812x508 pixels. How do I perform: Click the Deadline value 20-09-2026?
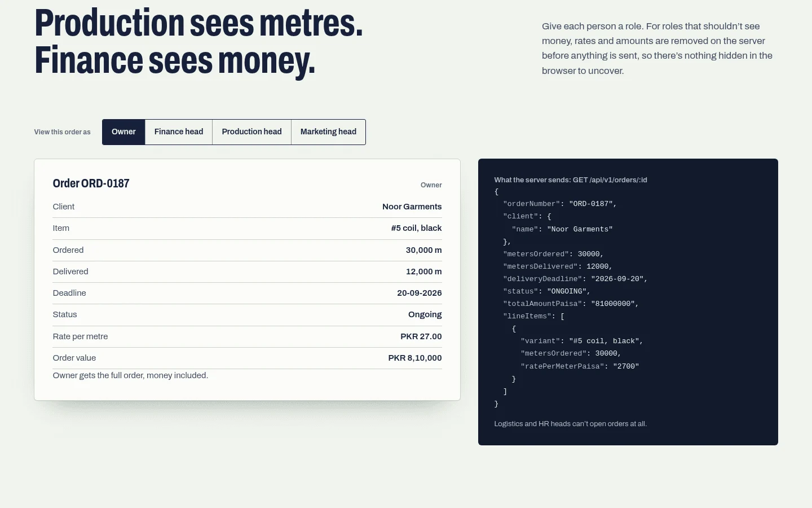[420, 293]
